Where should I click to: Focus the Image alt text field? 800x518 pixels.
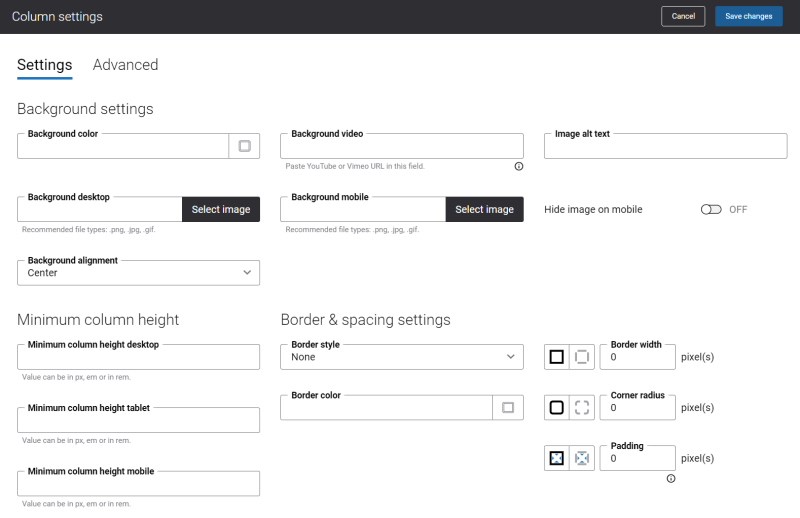pos(665,146)
